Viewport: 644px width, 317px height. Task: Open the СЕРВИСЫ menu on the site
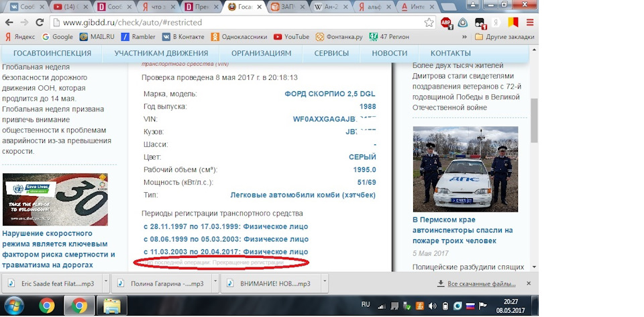click(331, 53)
